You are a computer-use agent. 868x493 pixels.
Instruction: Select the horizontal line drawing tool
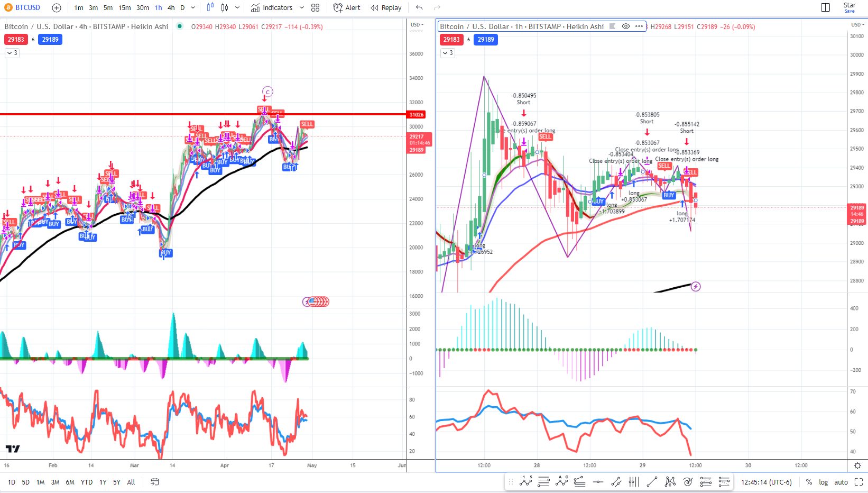598,481
